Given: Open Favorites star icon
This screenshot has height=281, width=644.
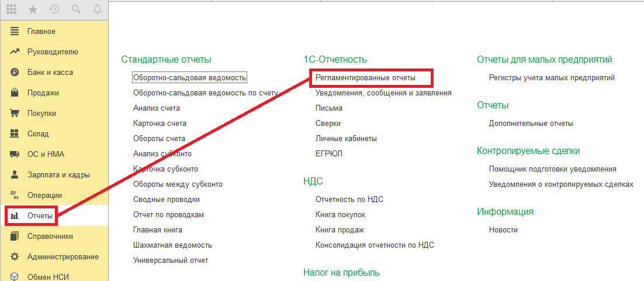Looking at the screenshot, I should click(x=33, y=10).
